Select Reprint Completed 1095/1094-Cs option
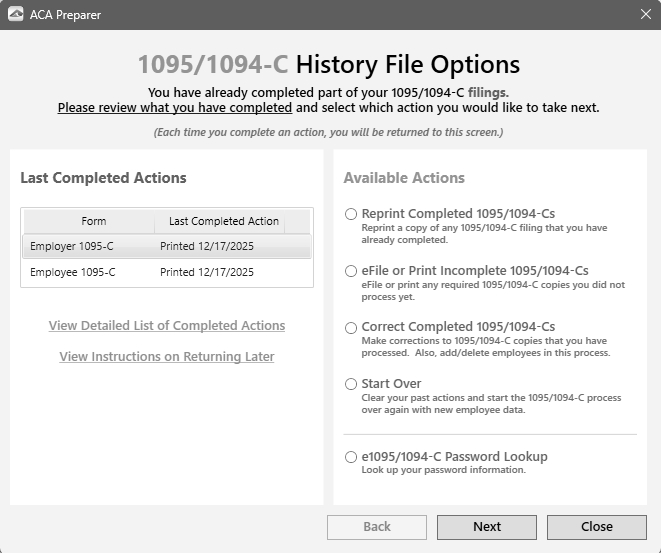The image size is (661, 553). click(350, 214)
